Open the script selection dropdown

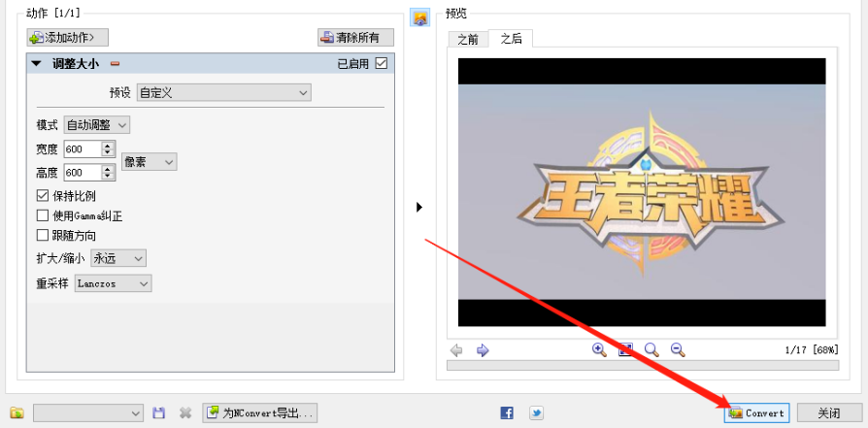tap(88, 412)
